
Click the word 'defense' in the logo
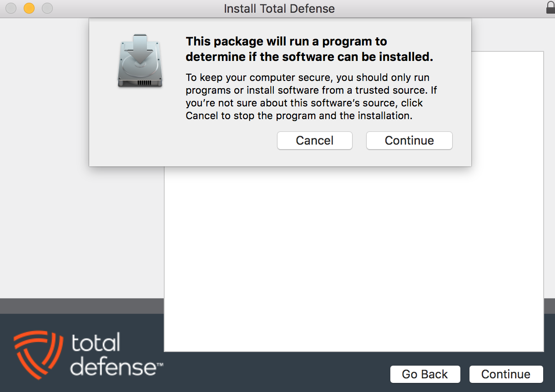[x=114, y=367]
